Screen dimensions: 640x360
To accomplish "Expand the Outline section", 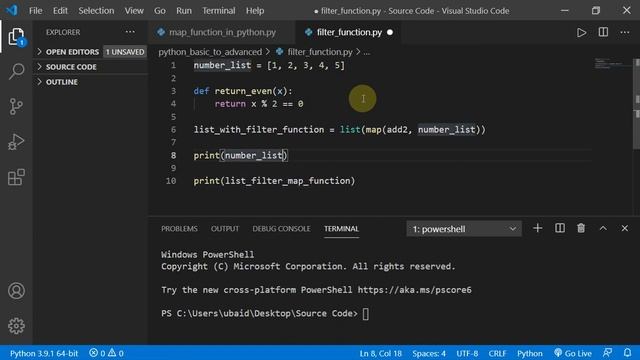I will 91,82.
